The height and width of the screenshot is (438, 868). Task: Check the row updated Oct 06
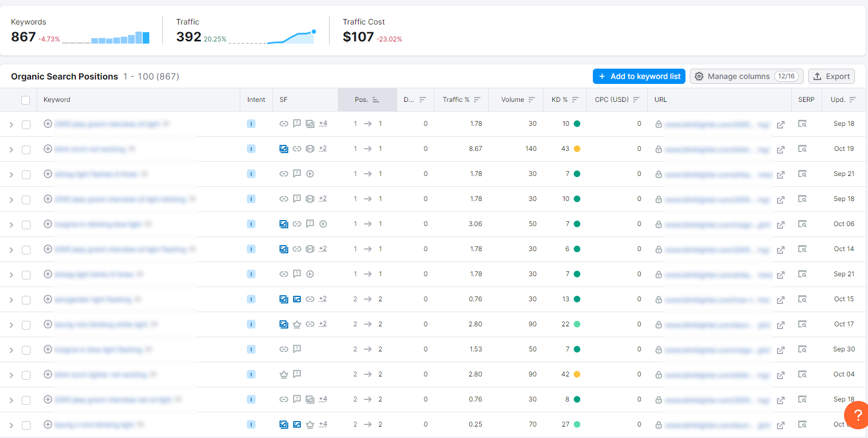26,224
